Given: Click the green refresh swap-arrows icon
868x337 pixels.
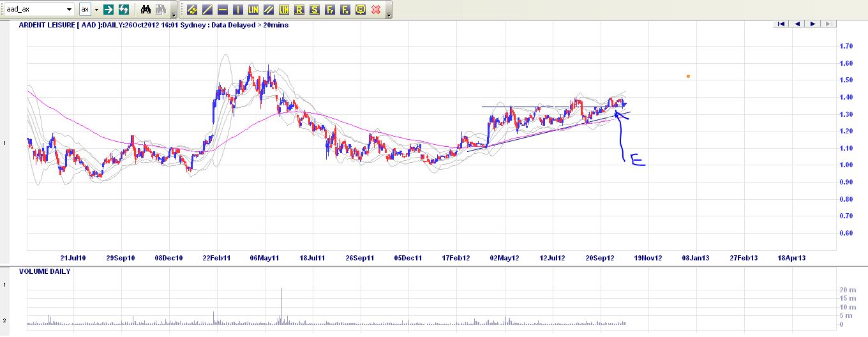Looking at the screenshot, I should click(124, 10).
